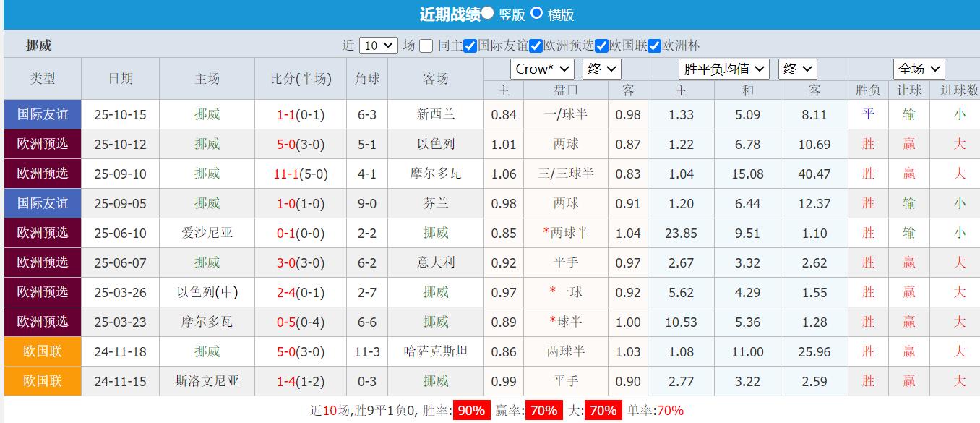Click the 摩尔多瓦 home team link
The image size is (980, 423).
[207, 322]
